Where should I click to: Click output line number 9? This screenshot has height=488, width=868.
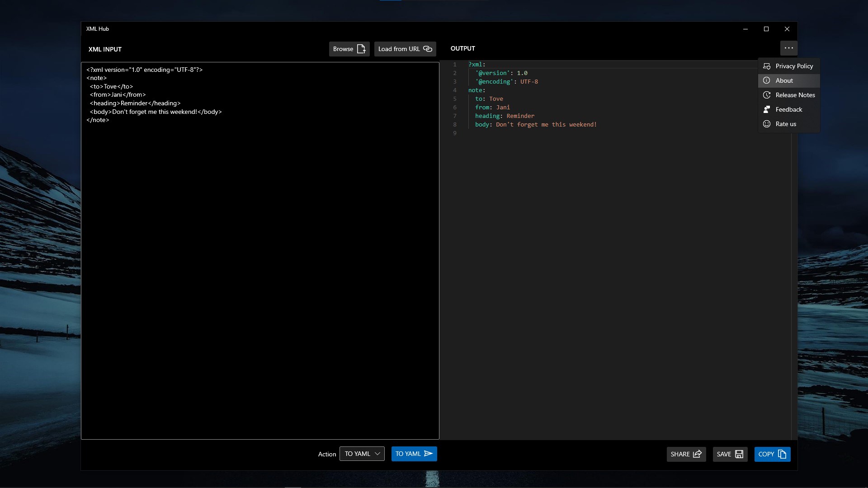pyautogui.click(x=455, y=133)
